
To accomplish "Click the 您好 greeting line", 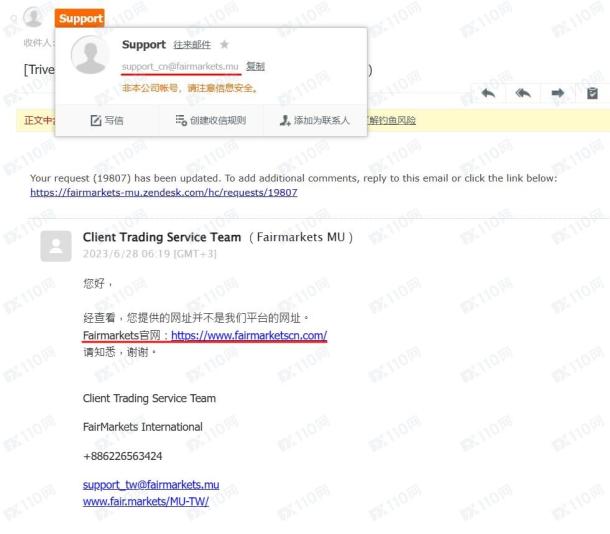I will click(x=98, y=283).
